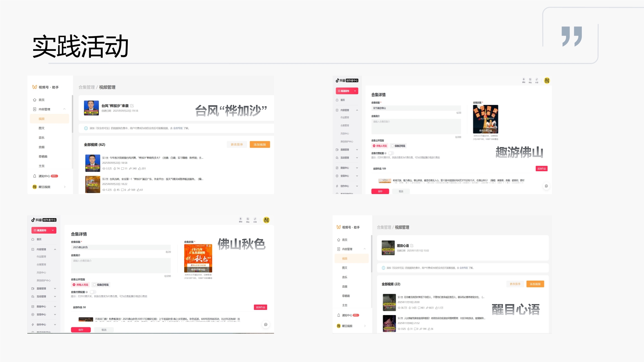Click info icon in 台风 panel notice bar

point(86,128)
